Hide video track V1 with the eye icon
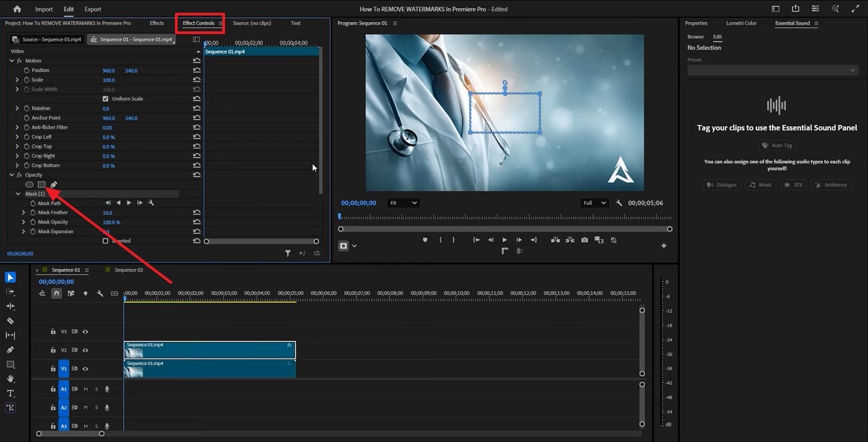Image resolution: width=868 pixels, height=442 pixels. point(85,369)
